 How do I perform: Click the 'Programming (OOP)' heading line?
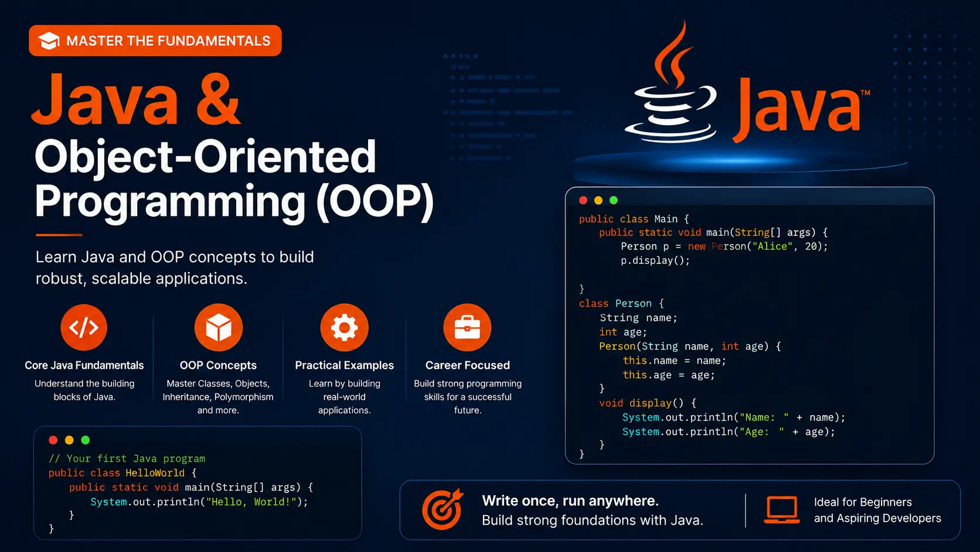pos(234,202)
